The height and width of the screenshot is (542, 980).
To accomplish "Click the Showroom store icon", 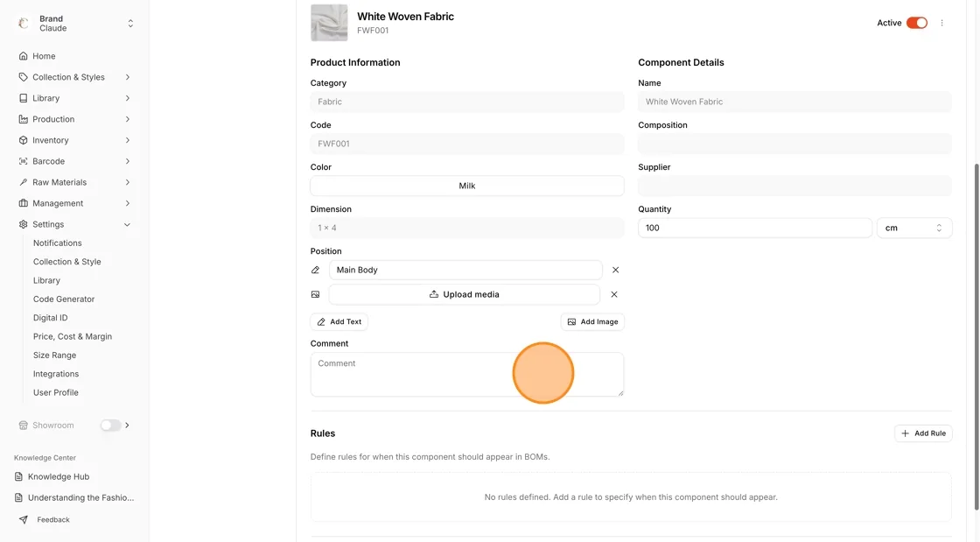I will click(x=23, y=425).
